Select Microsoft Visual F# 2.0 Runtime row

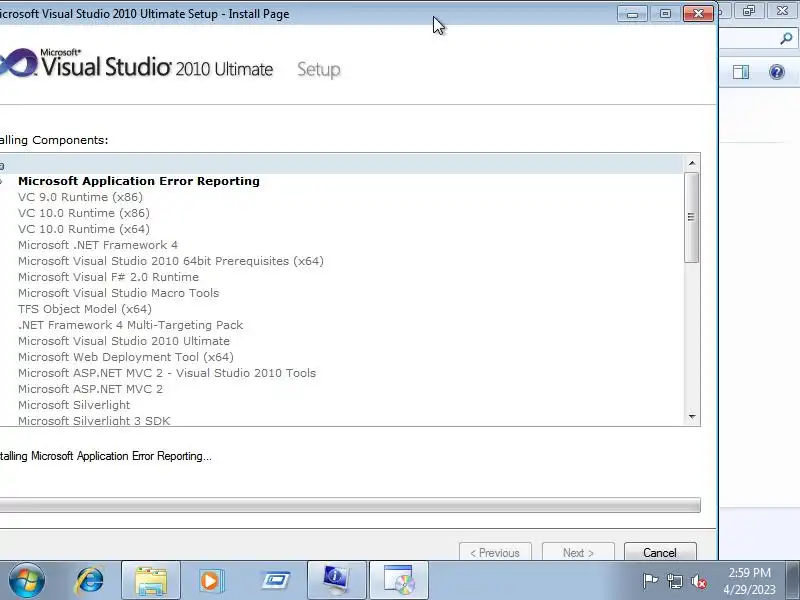tap(109, 277)
